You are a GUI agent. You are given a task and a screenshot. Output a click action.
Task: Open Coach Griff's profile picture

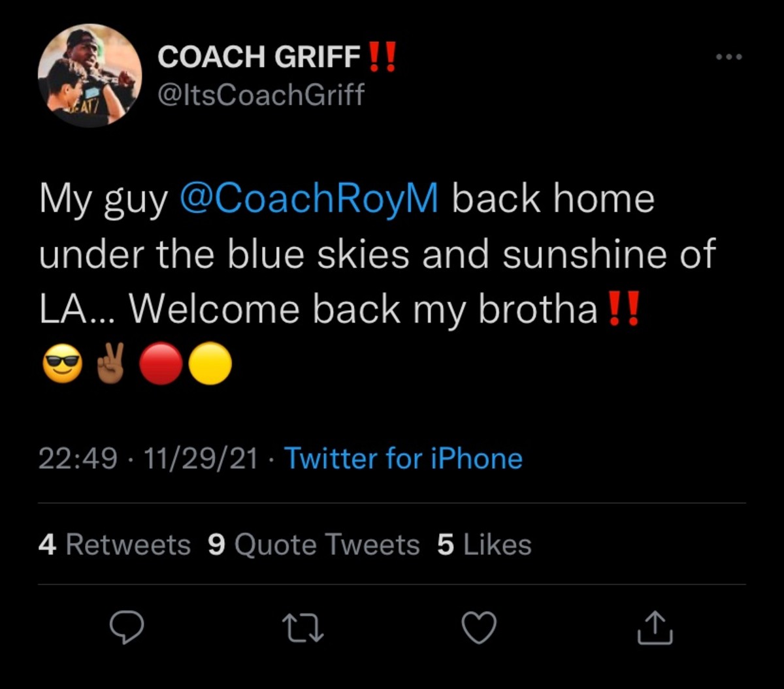pos(90,76)
